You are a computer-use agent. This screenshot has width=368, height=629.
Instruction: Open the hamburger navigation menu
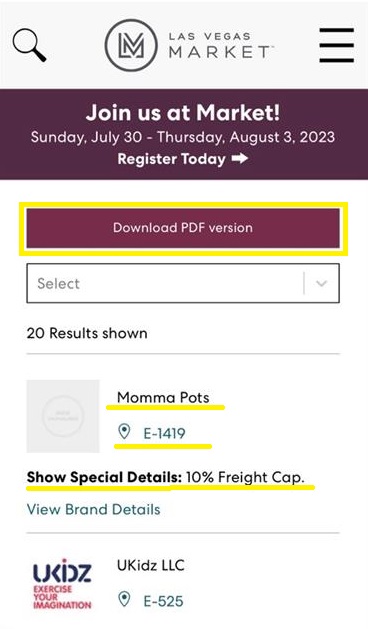[336, 45]
